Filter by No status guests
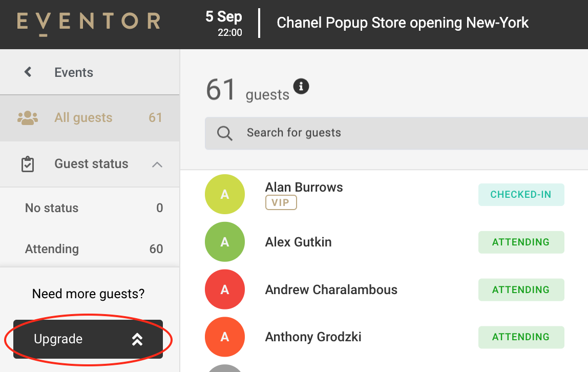The height and width of the screenshot is (372, 588). 90,208
